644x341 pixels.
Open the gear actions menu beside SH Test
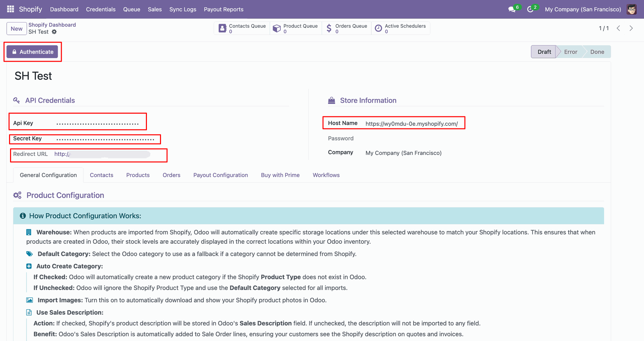click(54, 32)
